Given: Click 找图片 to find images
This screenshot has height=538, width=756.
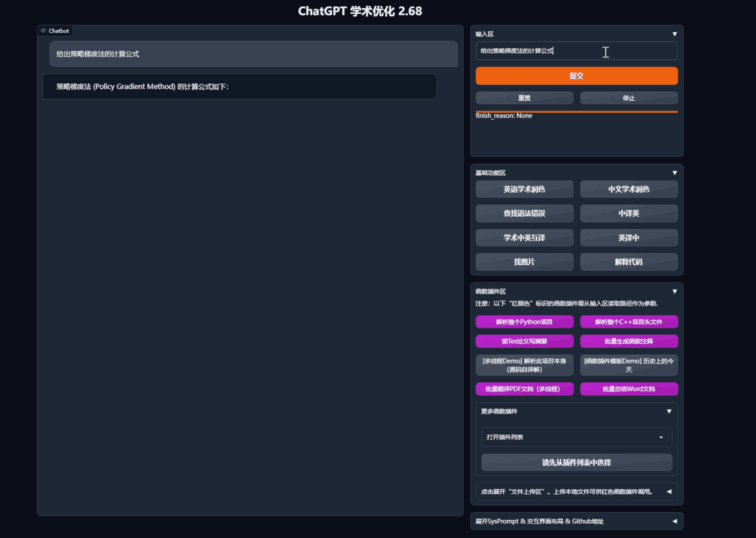Looking at the screenshot, I should pos(524,262).
